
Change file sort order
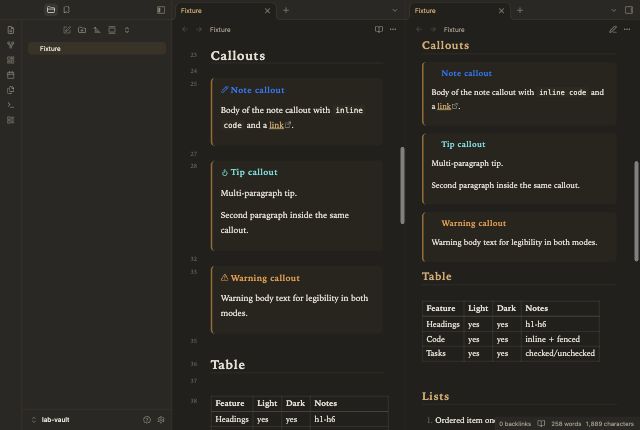pos(97,30)
